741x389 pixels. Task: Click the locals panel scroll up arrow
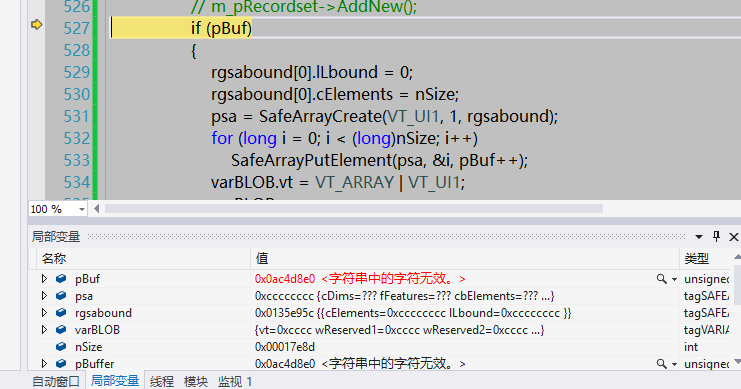tap(737, 257)
